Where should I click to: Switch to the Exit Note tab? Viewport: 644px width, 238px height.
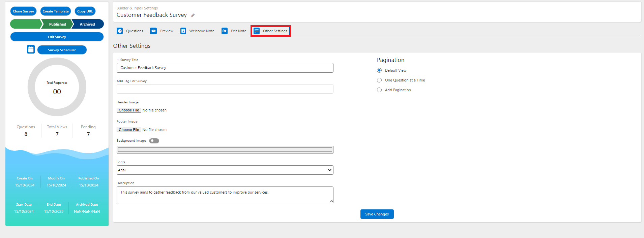click(x=234, y=31)
